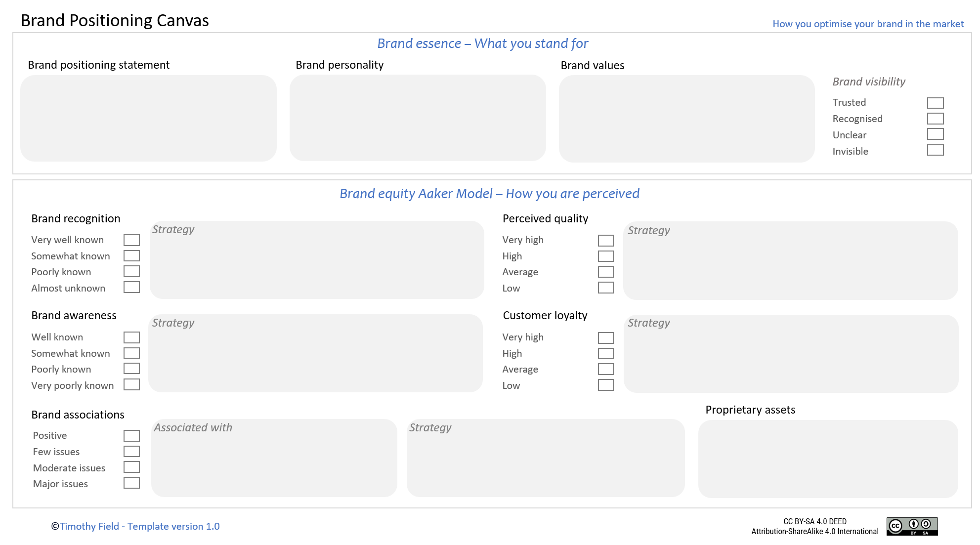Click the Brand personality text box

pyautogui.click(x=418, y=118)
